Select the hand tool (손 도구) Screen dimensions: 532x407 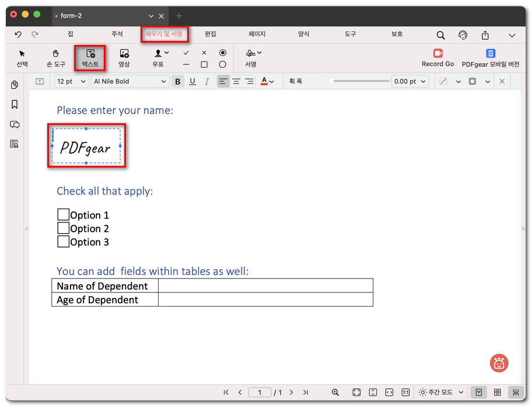pos(56,58)
